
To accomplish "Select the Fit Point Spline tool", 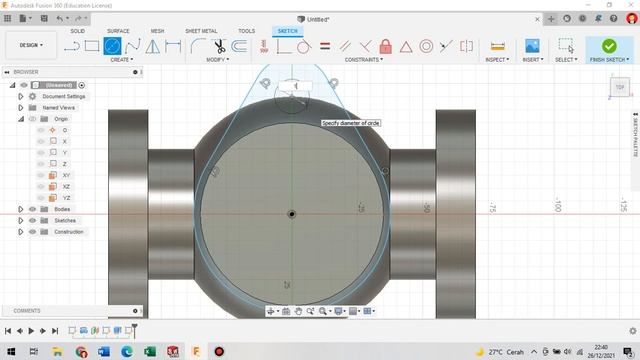I will pyautogui.click(x=133, y=46).
